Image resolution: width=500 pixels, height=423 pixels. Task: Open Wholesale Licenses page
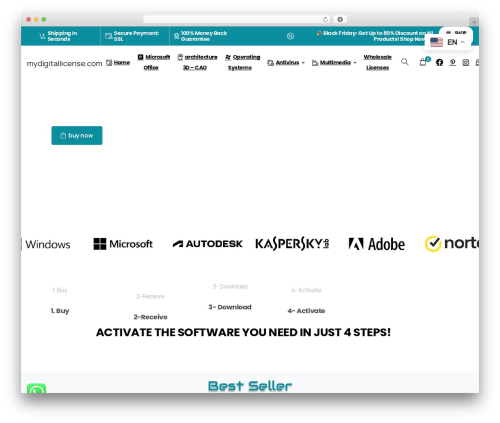(x=377, y=62)
